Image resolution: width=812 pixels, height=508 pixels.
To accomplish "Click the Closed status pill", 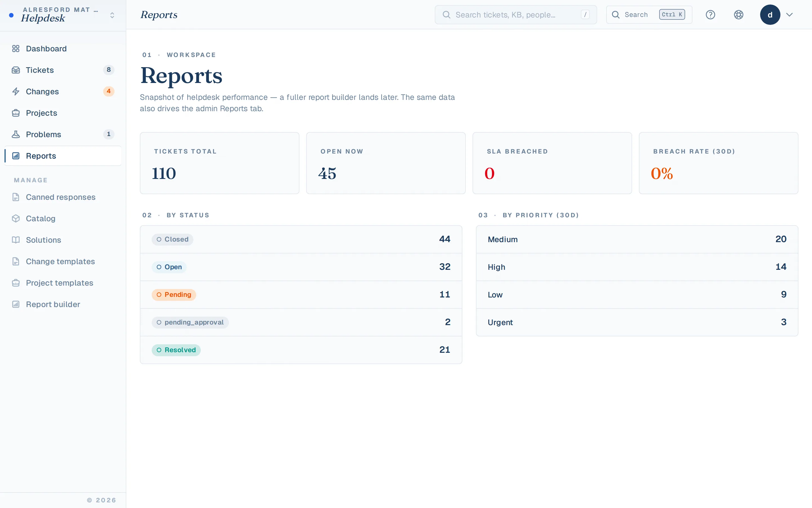I will (x=173, y=240).
